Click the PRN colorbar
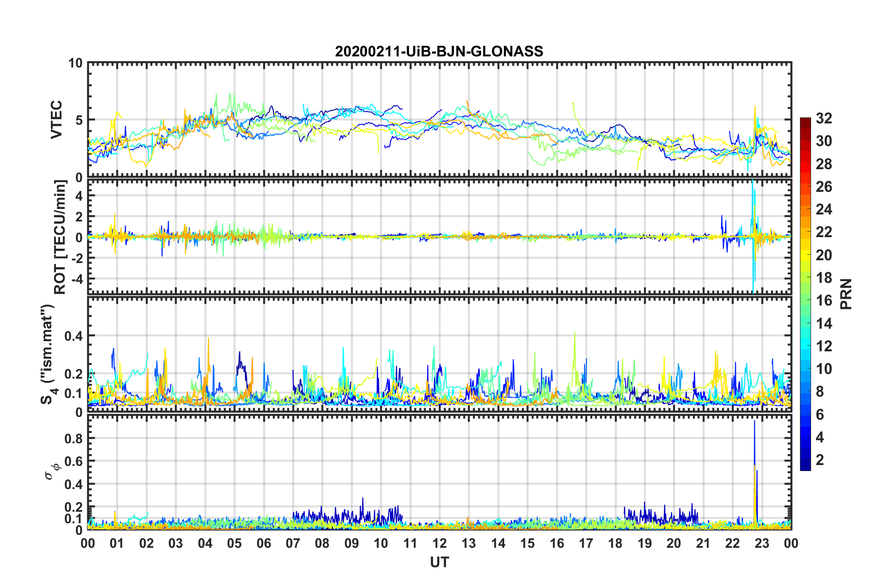Screen dimensions: 879x588 (x=805, y=294)
